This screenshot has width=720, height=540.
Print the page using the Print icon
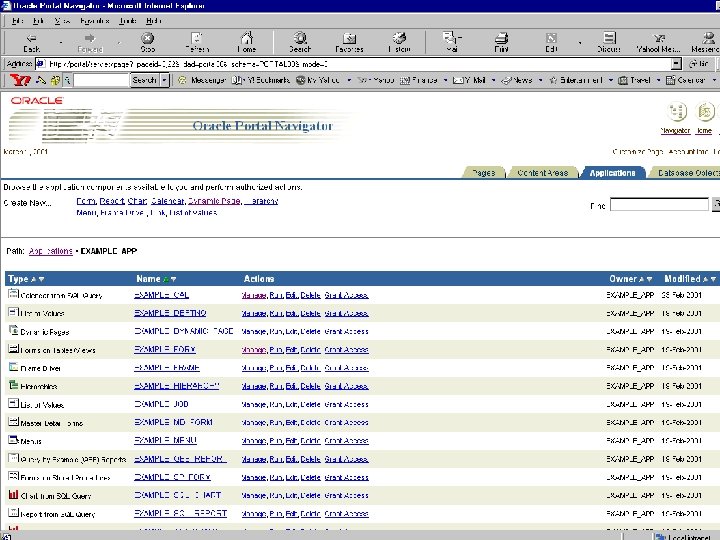[501, 42]
